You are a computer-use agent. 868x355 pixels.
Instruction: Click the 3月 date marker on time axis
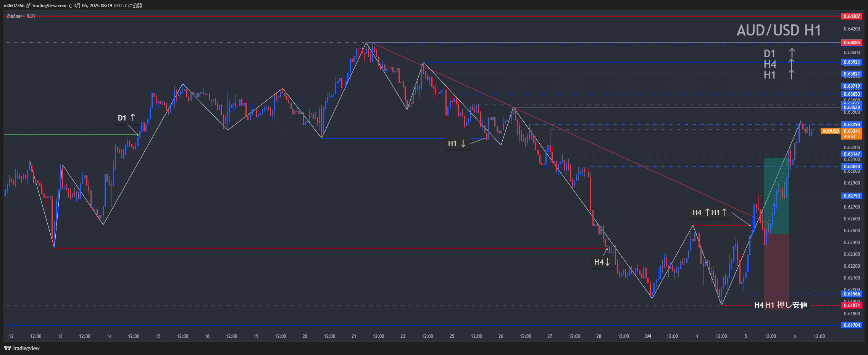(648, 336)
